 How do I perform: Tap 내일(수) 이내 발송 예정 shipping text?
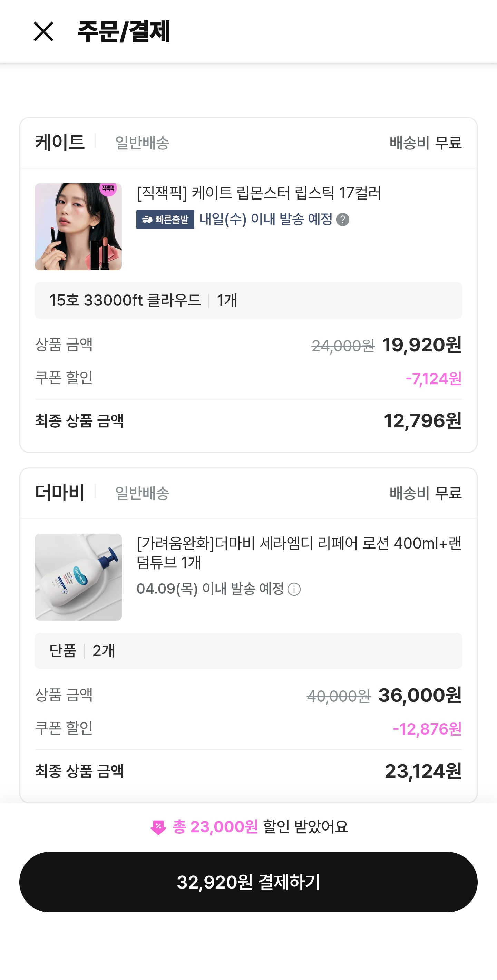coord(266,219)
